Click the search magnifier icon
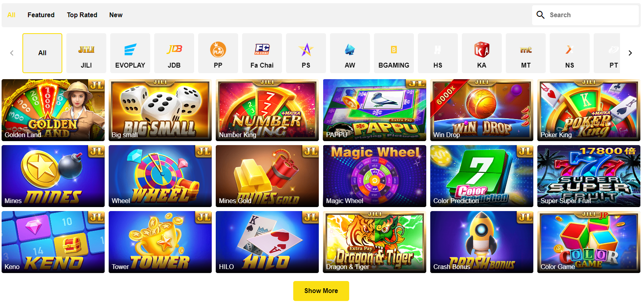644x305 pixels. point(541,15)
